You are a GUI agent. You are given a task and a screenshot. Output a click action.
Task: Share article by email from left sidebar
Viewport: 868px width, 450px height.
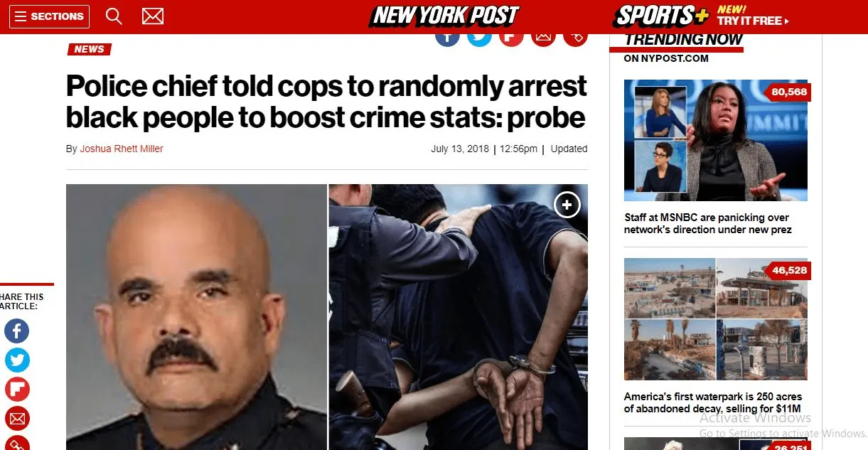pyautogui.click(x=17, y=418)
